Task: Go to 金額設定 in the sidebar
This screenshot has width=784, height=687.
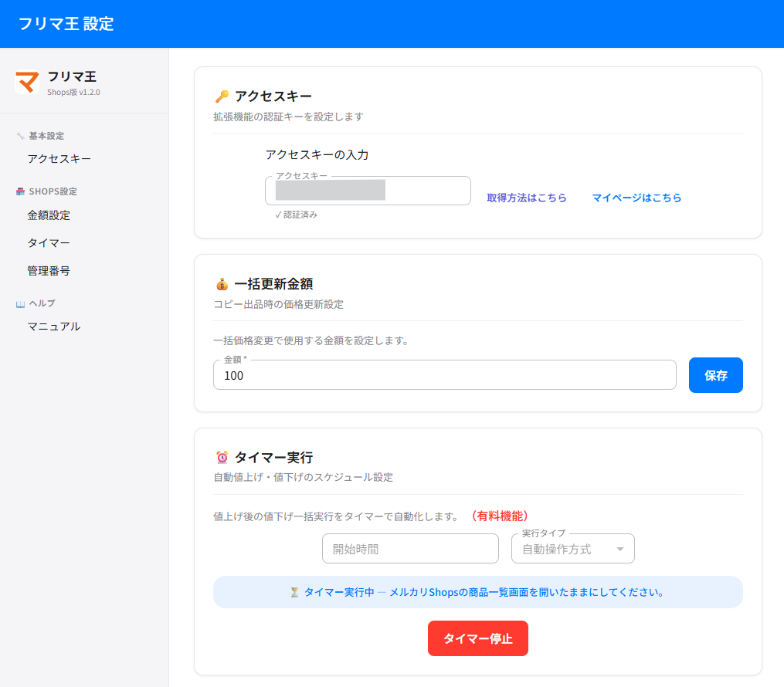Action: [49, 215]
